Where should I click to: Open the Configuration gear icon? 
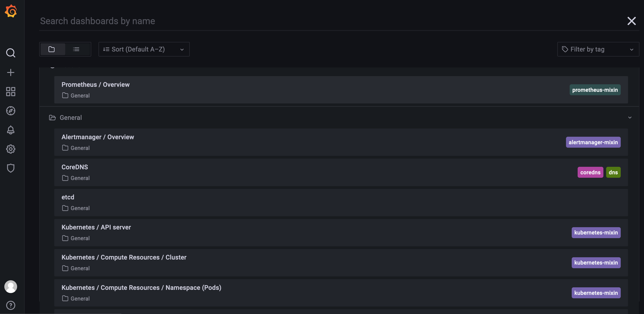pyautogui.click(x=11, y=149)
